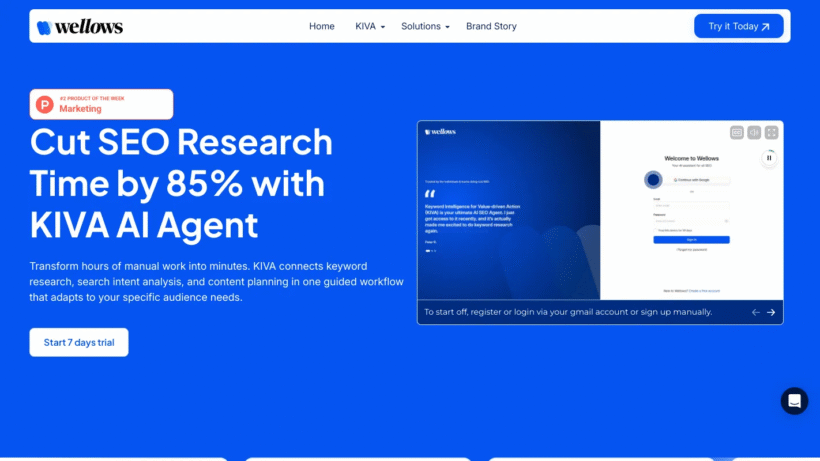Click the Try it Today button
820x461 pixels.
click(738, 26)
